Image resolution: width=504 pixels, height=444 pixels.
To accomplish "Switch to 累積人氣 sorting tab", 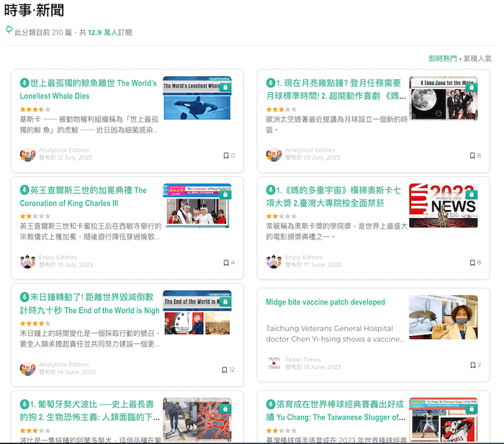I will (x=477, y=59).
